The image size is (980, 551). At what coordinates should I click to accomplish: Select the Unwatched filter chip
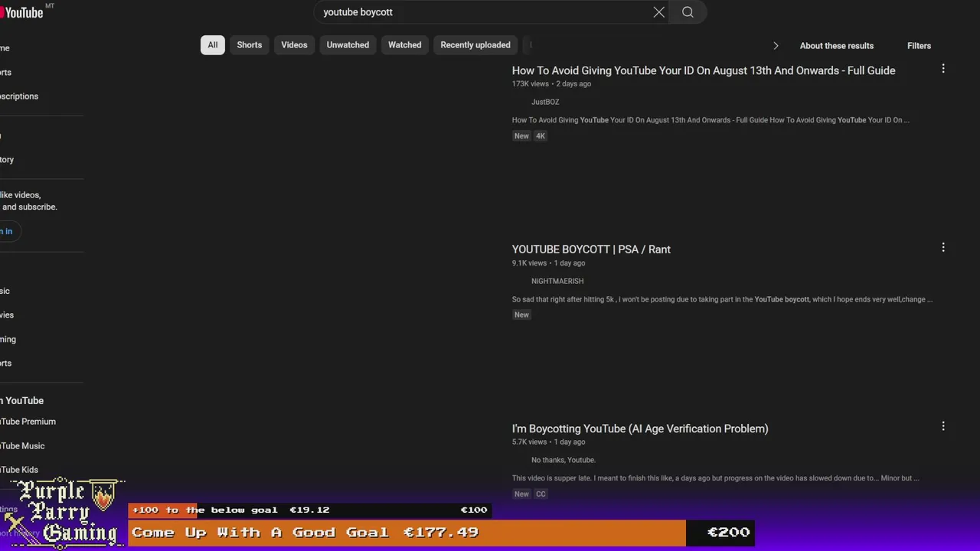(348, 45)
